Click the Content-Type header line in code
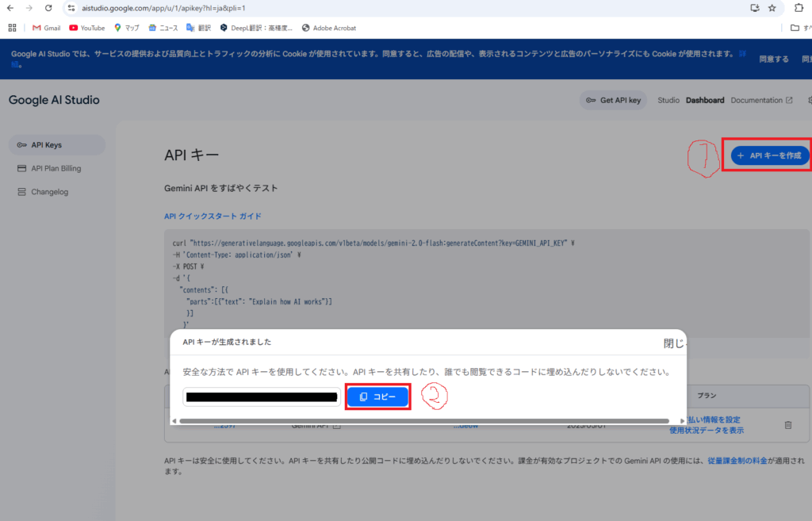 tap(236, 255)
